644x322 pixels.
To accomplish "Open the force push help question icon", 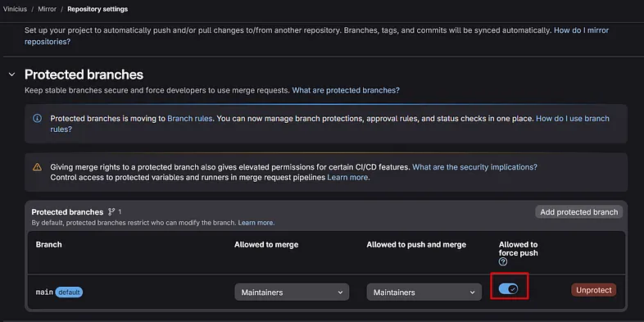I will 503,262.
